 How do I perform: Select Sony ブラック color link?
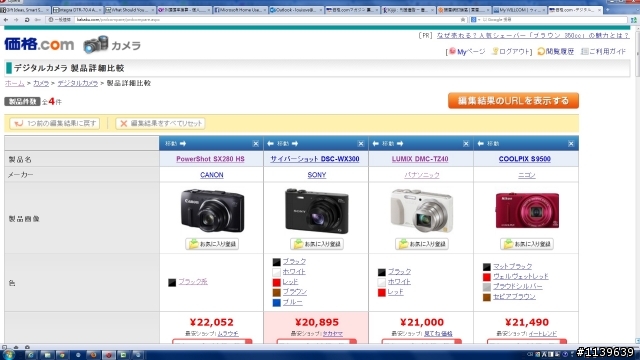294,262
